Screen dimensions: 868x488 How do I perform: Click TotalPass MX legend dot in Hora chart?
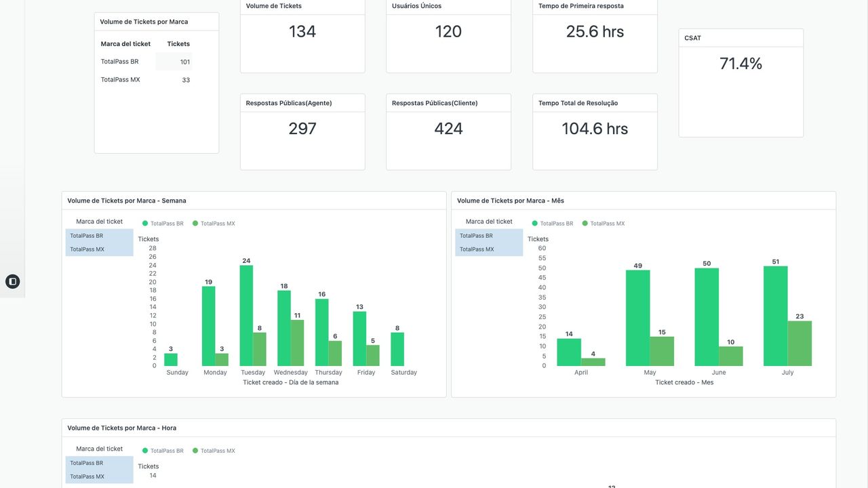click(x=195, y=451)
